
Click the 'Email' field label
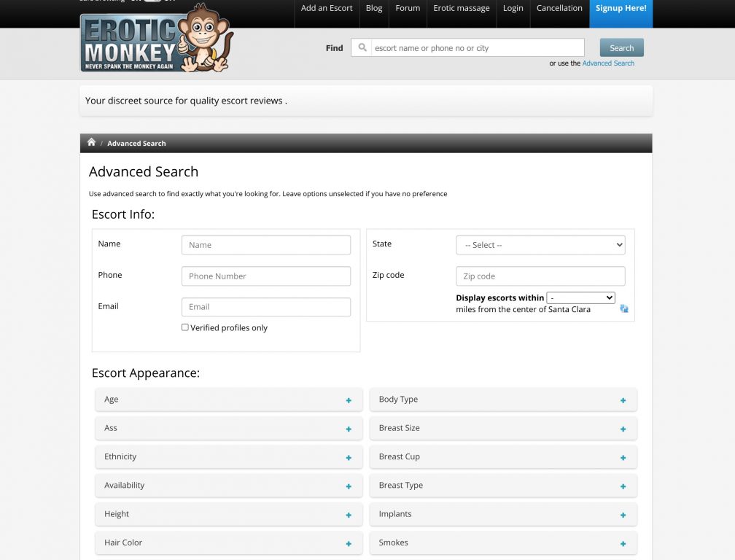[x=108, y=306]
